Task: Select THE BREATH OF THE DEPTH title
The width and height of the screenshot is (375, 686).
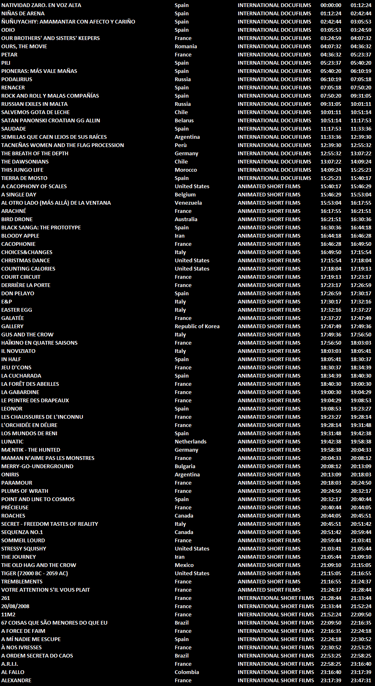Action: pos(35,153)
